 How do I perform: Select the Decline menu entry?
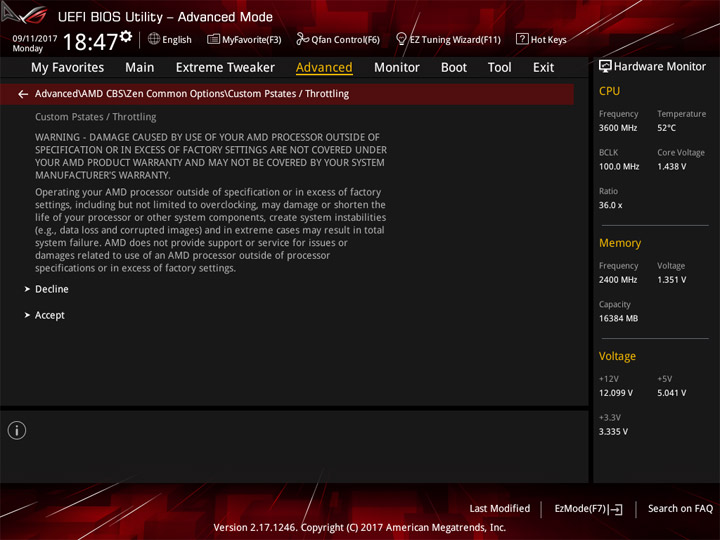[x=52, y=289]
